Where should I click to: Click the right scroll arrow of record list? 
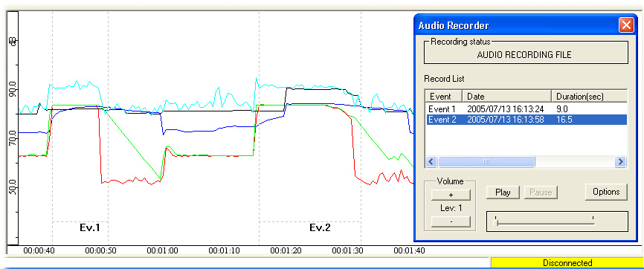pyautogui.click(x=620, y=162)
